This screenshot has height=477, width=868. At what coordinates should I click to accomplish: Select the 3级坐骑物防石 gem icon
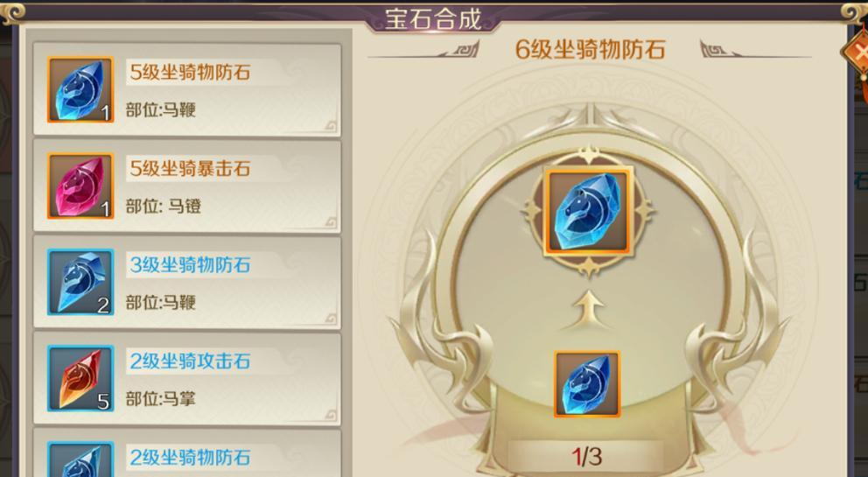pos(80,283)
